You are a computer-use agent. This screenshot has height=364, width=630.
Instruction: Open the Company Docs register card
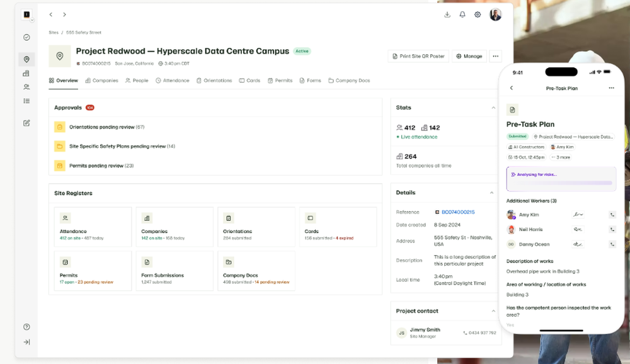[256, 271]
